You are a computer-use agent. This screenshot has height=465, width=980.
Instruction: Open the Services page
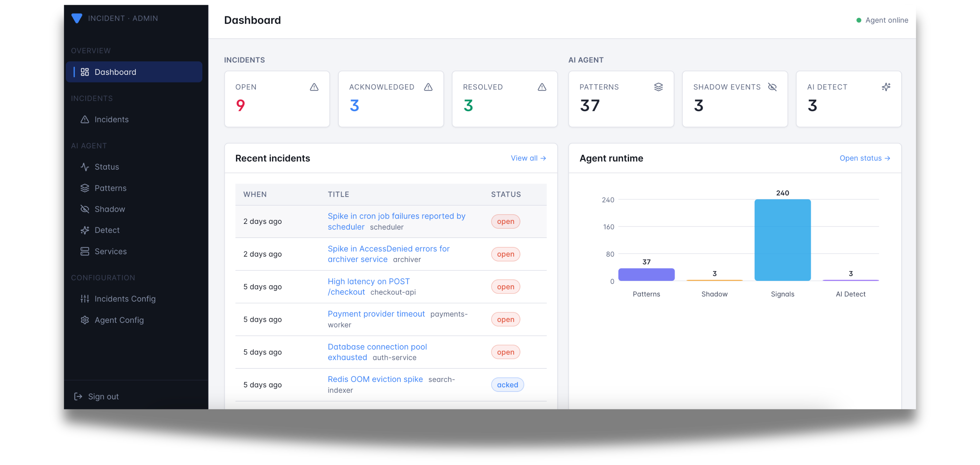coord(134,251)
